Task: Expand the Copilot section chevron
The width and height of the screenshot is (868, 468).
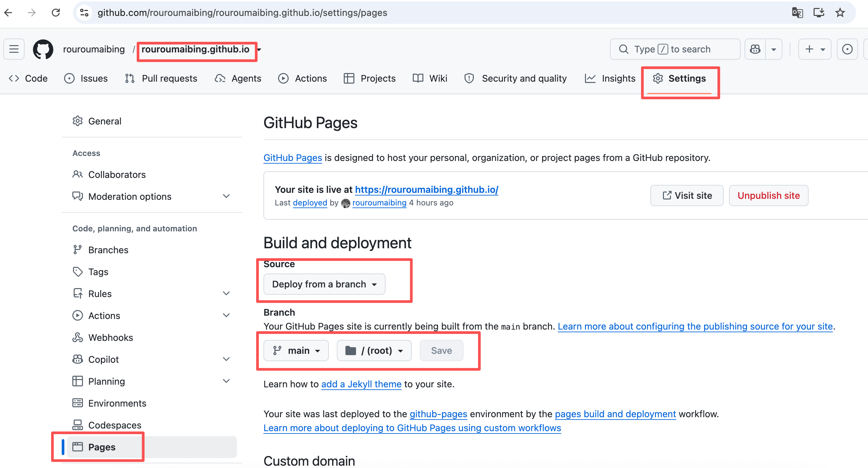Action: coord(226,359)
